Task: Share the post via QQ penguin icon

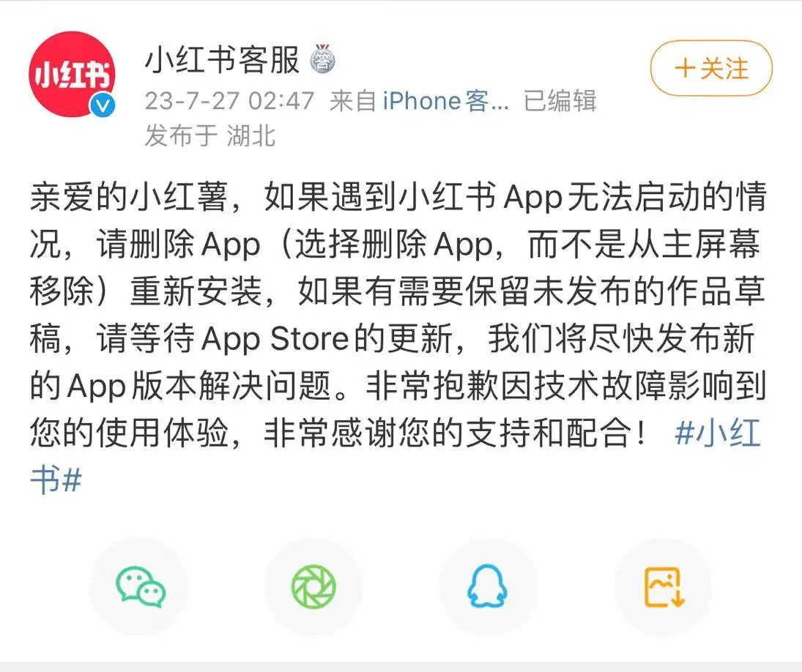Action: pyautogui.click(x=488, y=586)
